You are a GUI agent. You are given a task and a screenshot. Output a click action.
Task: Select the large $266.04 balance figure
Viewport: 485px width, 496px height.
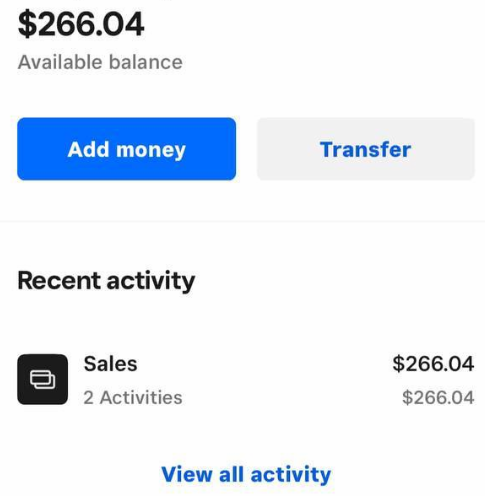tap(81, 24)
